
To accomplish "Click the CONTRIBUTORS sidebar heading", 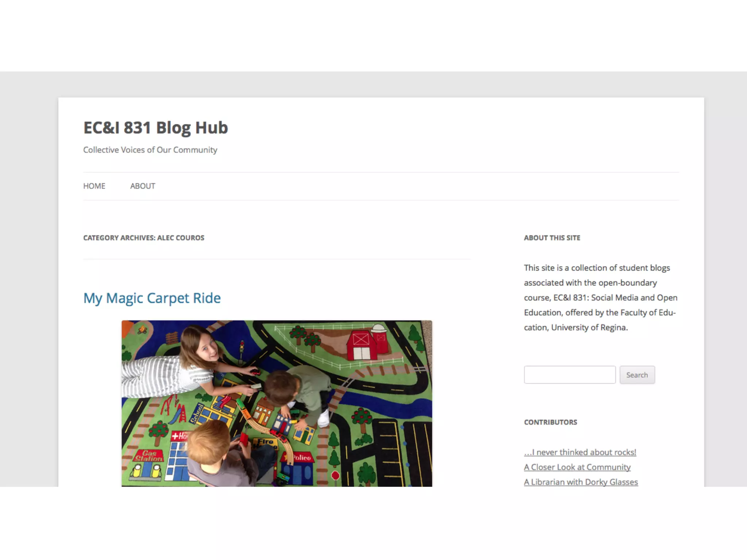I will 551,422.
